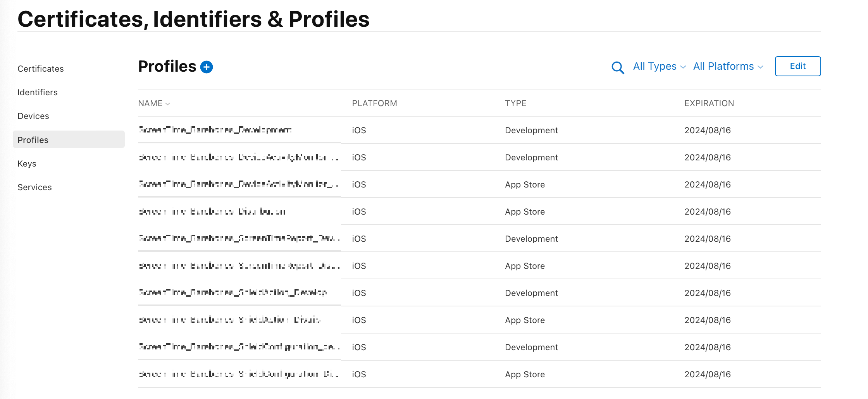Go to Certificates in the sidebar

pos(41,69)
